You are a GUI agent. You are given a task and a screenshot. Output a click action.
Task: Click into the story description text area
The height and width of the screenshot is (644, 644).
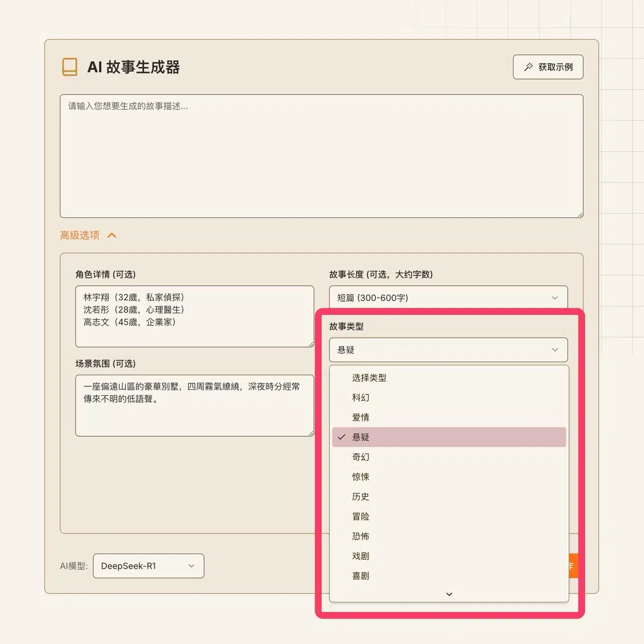pyautogui.click(x=321, y=156)
